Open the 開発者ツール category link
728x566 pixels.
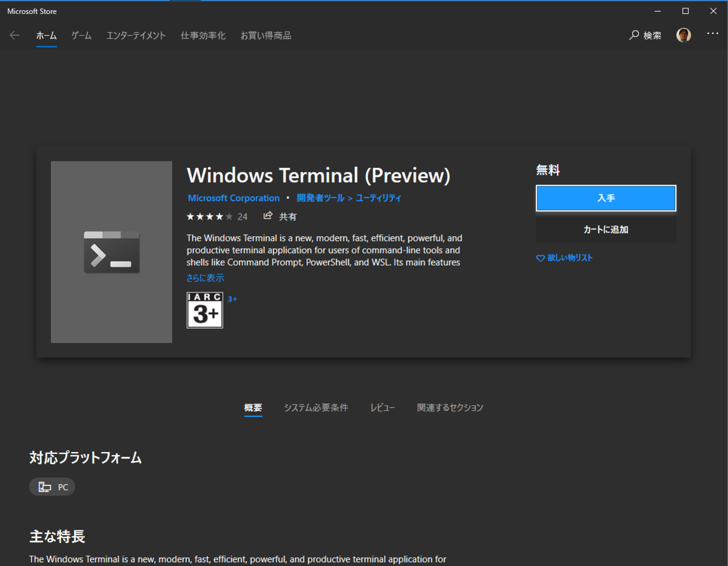coord(320,198)
